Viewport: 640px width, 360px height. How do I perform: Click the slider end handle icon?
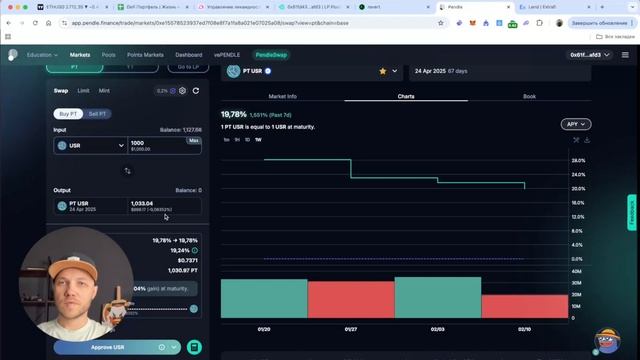coord(194,309)
